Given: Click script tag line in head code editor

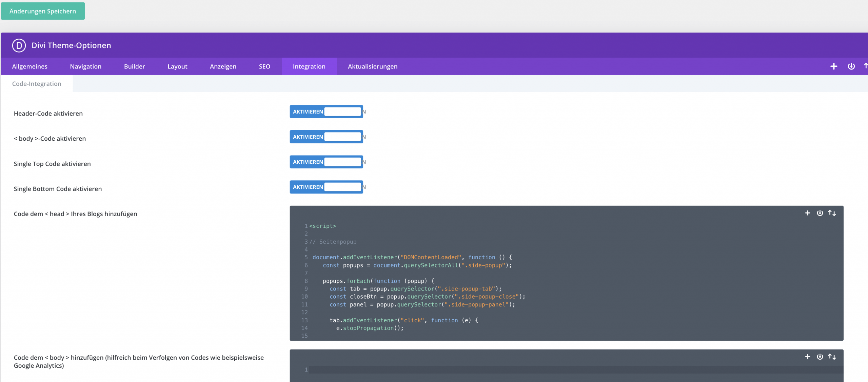Looking at the screenshot, I should 323,226.
